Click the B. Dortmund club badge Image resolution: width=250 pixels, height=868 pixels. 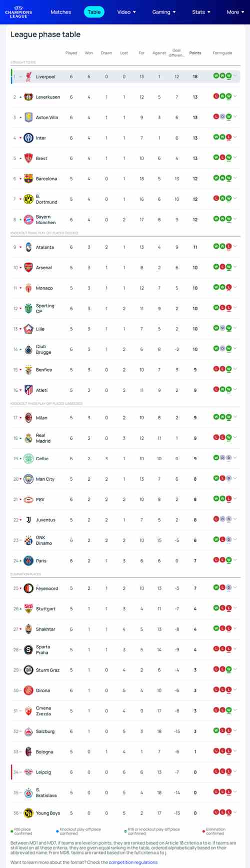(28, 199)
